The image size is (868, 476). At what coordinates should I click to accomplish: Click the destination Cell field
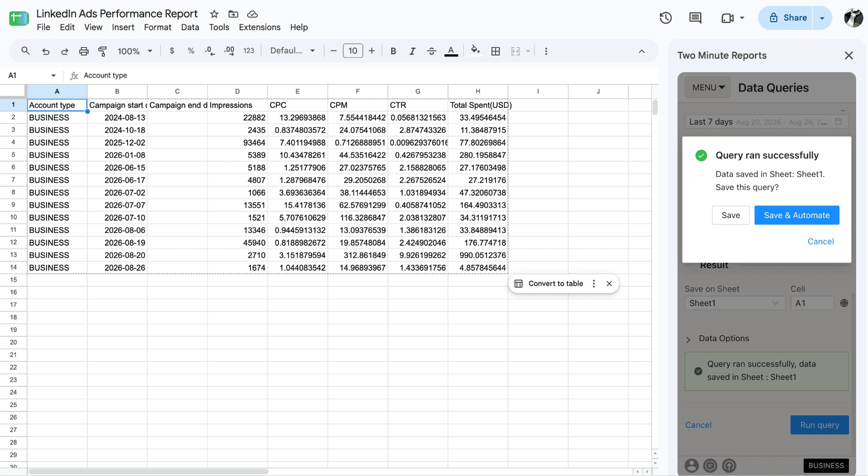pyautogui.click(x=812, y=303)
